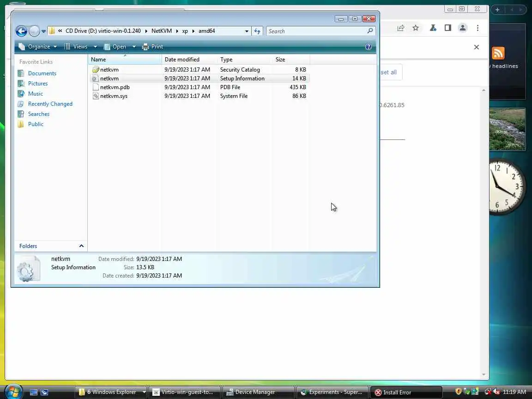Click the Security Catalog file icon

coord(96,70)
